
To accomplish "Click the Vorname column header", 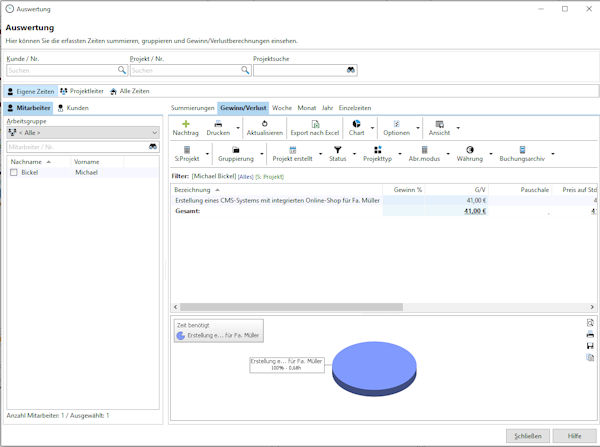I will click(x=97, y=162).
